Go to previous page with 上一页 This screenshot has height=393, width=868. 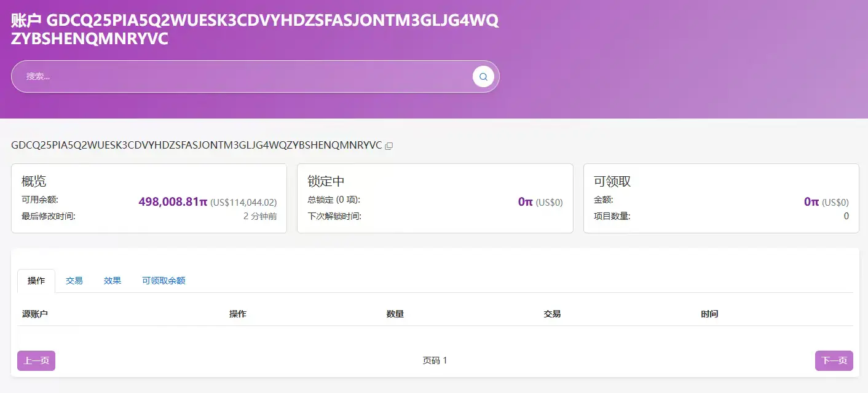coord(36,360)
